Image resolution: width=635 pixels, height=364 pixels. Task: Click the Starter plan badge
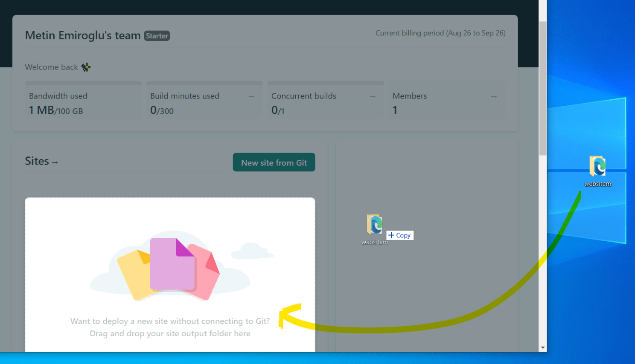point(157,36)
